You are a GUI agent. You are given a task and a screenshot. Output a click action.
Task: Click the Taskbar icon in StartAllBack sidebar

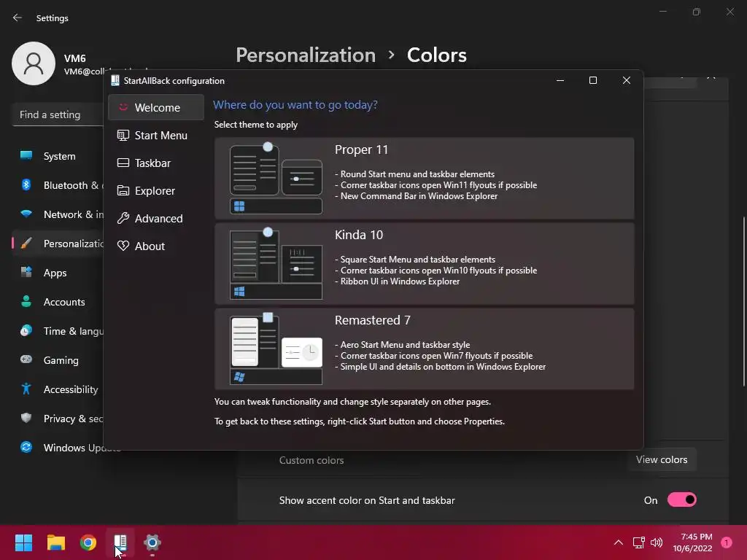click(x=123, y=163)
